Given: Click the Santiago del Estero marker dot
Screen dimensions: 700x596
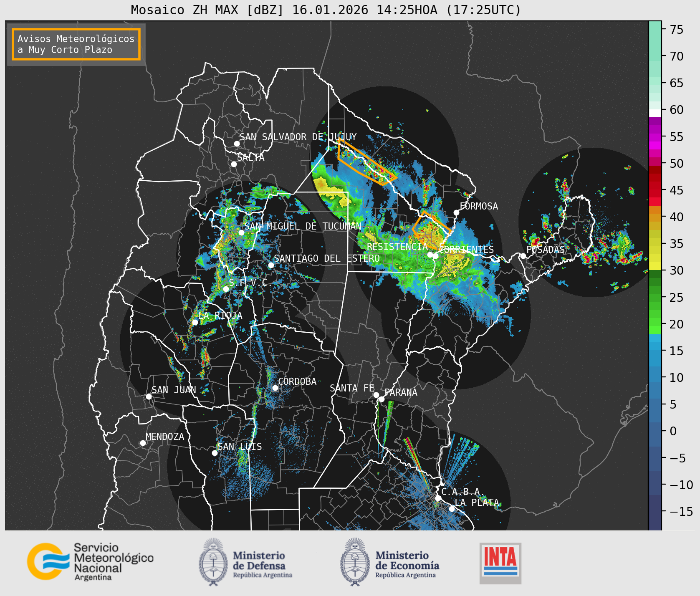Looking at the screenshot, I should click(271, 265).
